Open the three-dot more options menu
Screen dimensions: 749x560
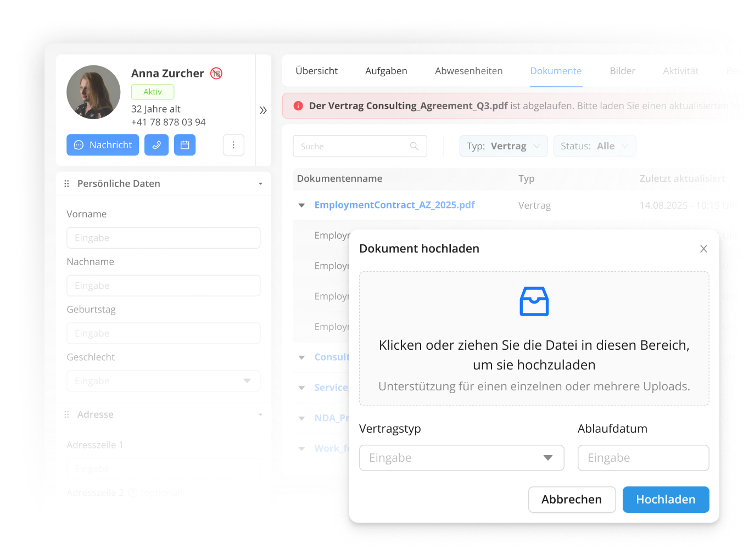pos(233,145)
